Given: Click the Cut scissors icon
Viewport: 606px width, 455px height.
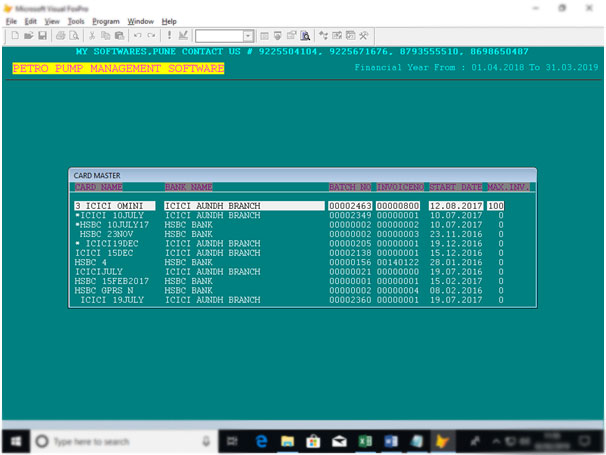Looking at the screenshot, I should coord(92,36).
